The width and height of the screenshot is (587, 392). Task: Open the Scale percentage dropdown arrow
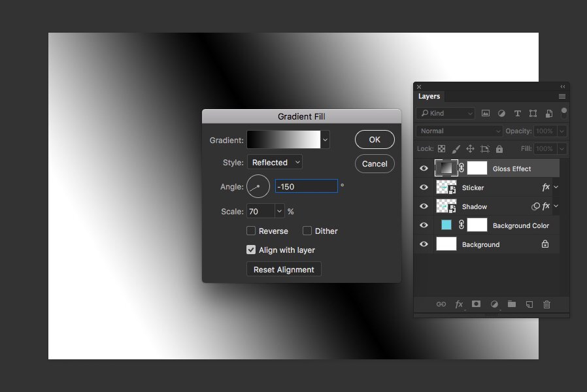[279, 211]
